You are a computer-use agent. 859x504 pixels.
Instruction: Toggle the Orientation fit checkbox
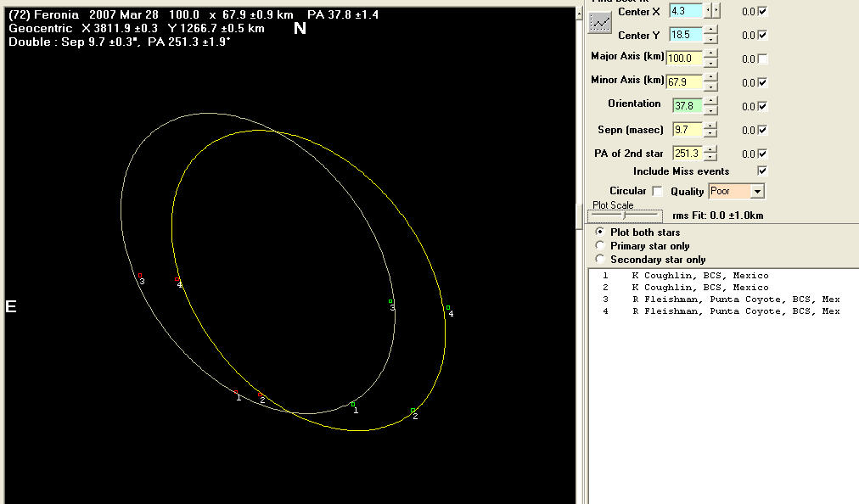coord(762,106)
